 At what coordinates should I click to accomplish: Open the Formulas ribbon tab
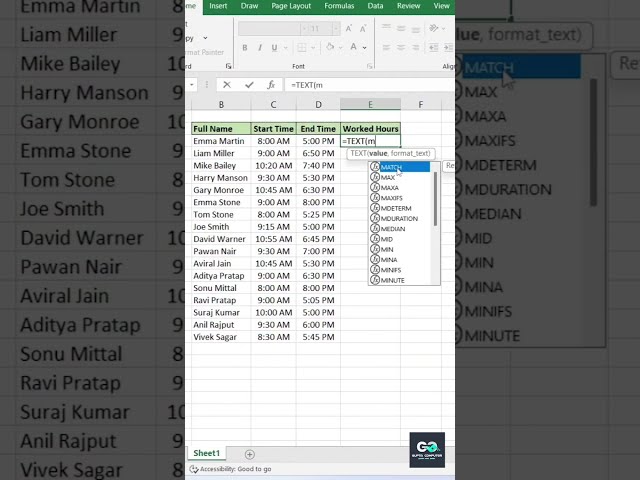(x=339, y=6)
